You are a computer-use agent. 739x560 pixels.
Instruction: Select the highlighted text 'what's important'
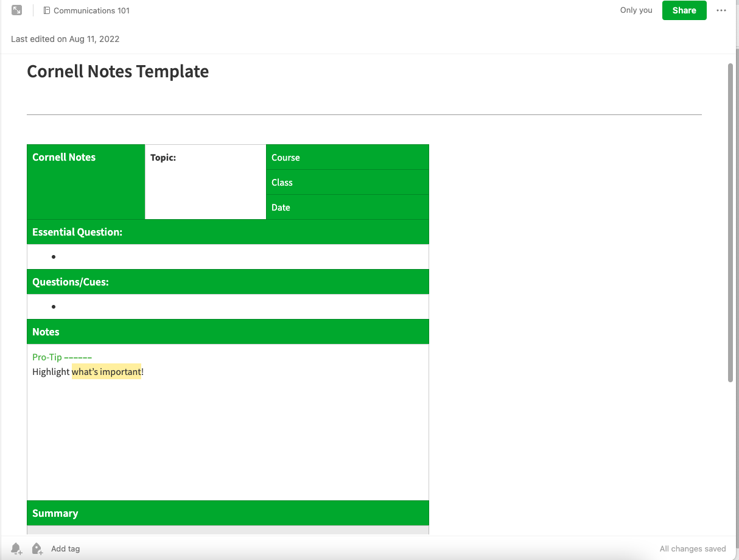coord(106,371)
